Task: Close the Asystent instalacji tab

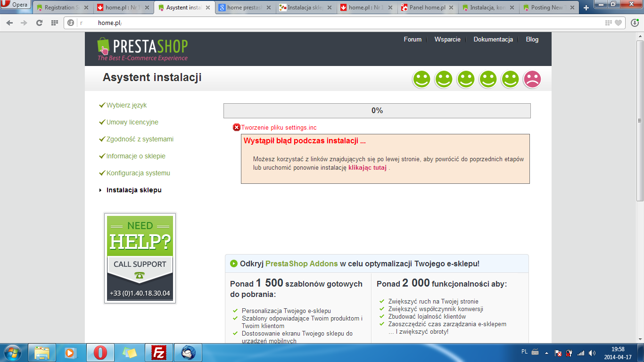Action: click(208, 8)
